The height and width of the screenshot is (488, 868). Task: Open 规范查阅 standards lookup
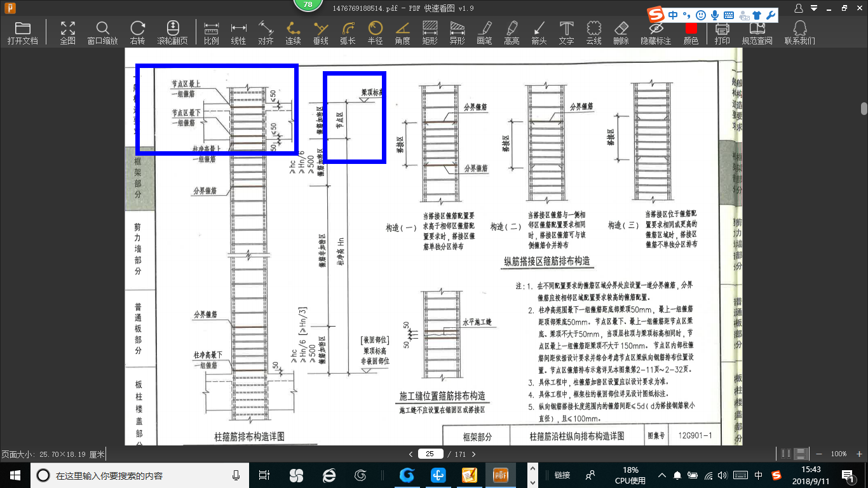pos(757,33)
